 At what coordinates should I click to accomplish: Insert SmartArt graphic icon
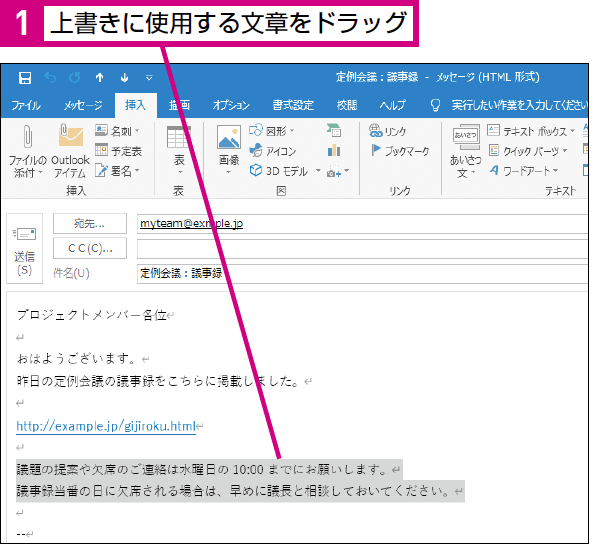[x=334, y=131]
